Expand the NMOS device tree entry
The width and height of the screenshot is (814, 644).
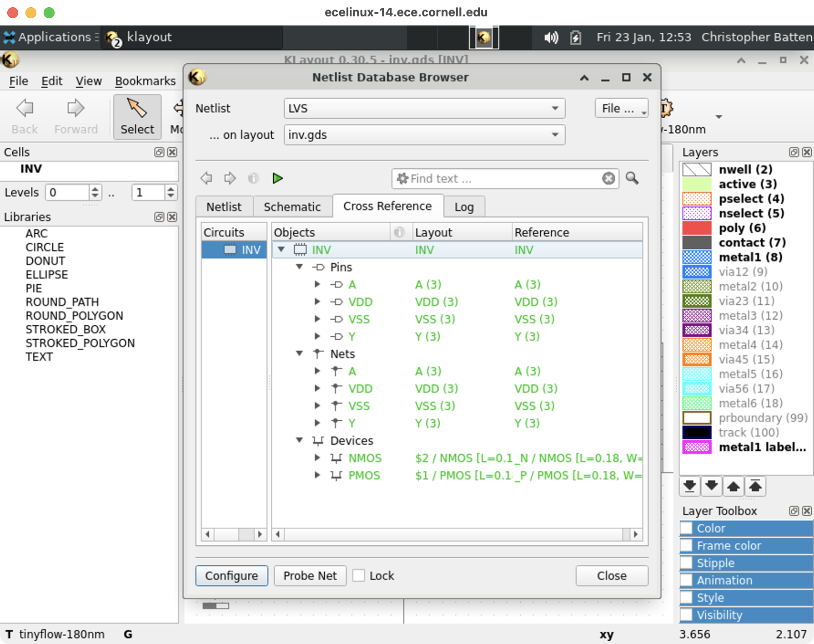click(317, 458)
